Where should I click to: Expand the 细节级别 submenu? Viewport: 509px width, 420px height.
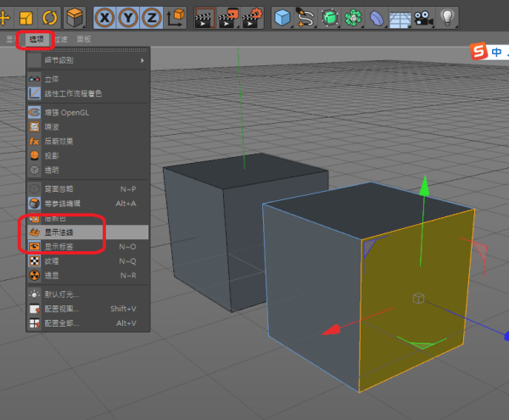pos(87,60)
